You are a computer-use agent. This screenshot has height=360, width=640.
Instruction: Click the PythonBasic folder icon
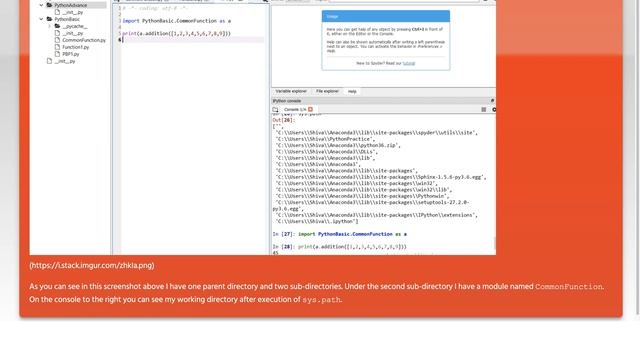(49, 19)
